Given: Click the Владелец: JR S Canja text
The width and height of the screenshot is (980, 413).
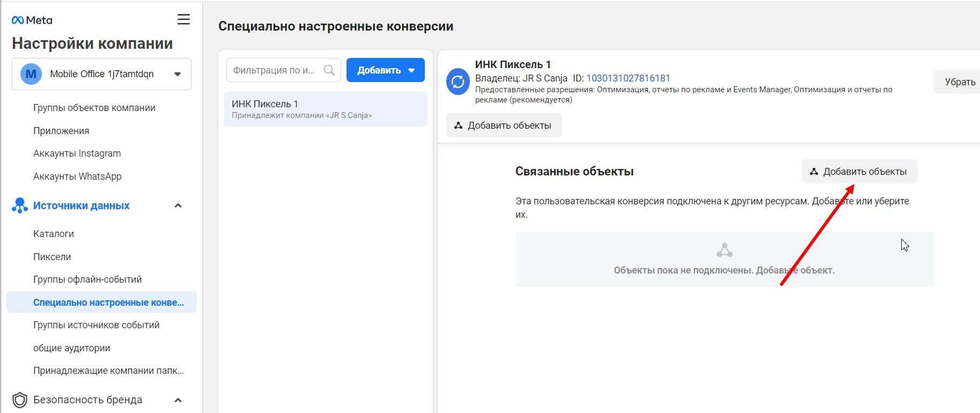Looking at the screenshot, I should tap(521, 78).
